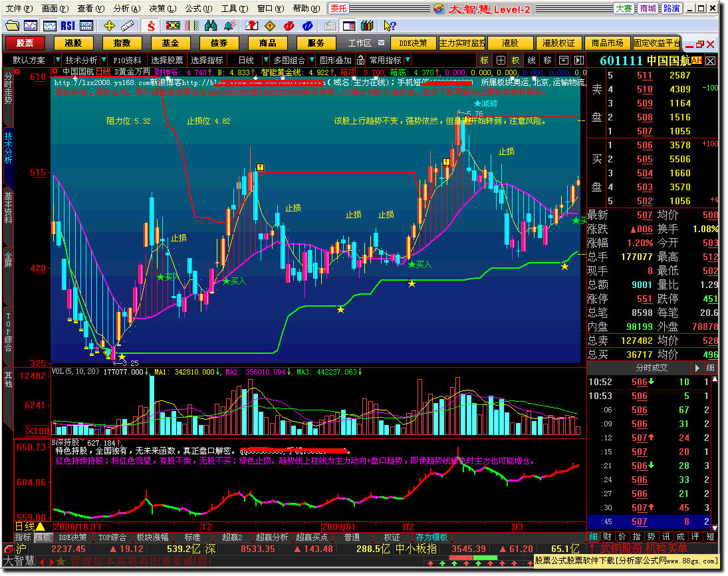Expand the 技术分析 dropdown arrow
Viewport: 728px width, 576px height.
104,60
